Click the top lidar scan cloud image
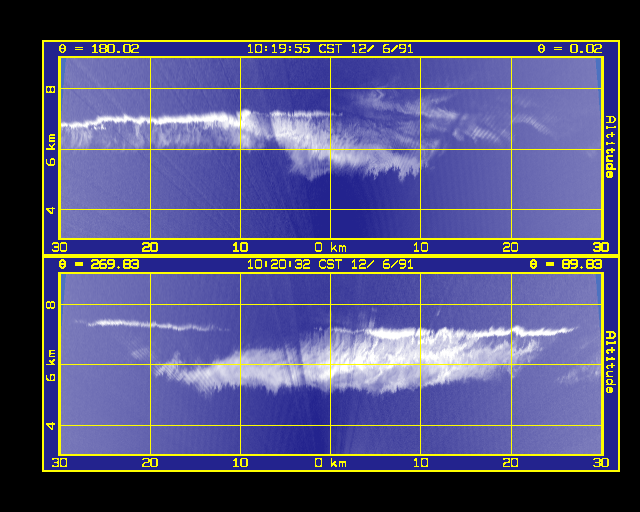 coord(331,148)
